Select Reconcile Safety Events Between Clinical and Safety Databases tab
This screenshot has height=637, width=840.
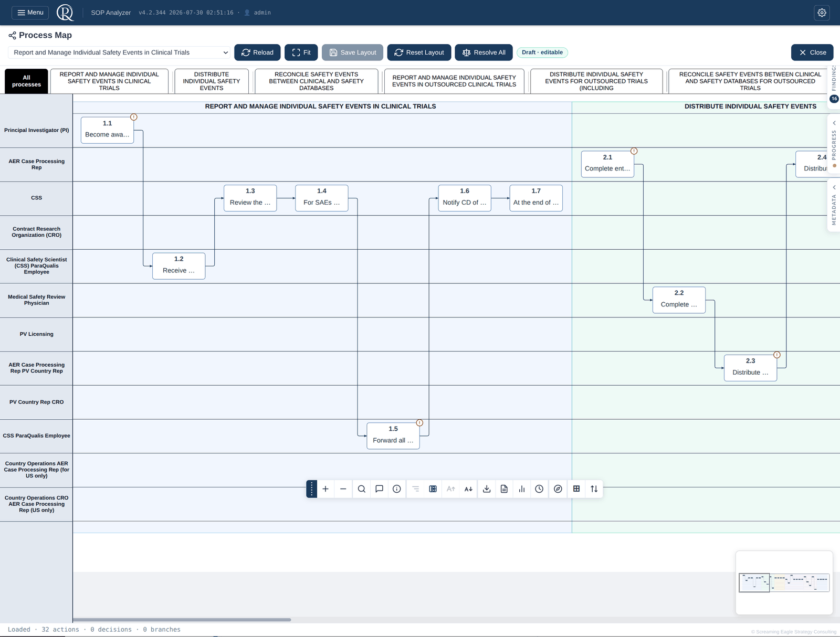pyautogui.click(x=316, y=81)
